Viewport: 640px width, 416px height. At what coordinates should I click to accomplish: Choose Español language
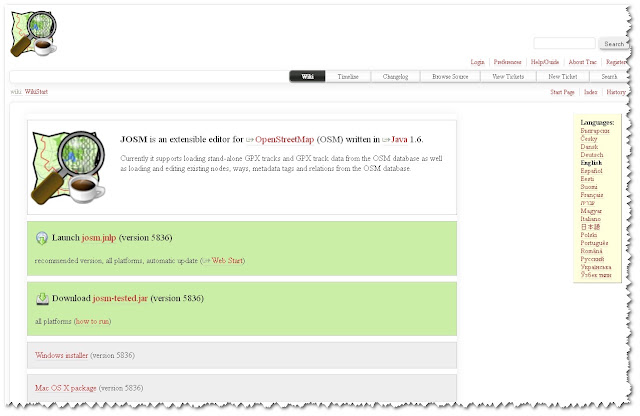[x=591, y=171]
